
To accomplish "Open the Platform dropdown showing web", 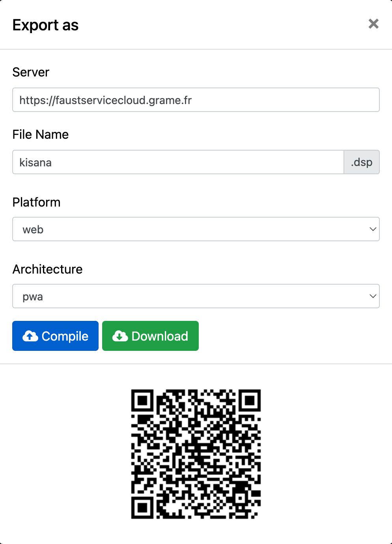I will coord(196,229).
